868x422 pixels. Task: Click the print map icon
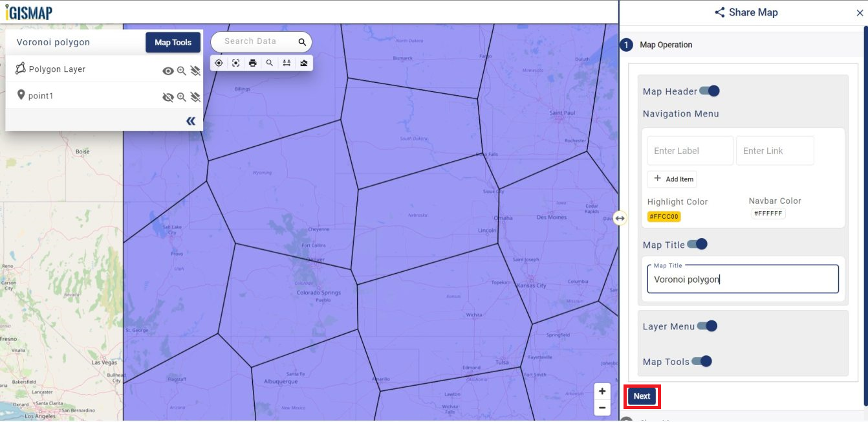(253, 63)
